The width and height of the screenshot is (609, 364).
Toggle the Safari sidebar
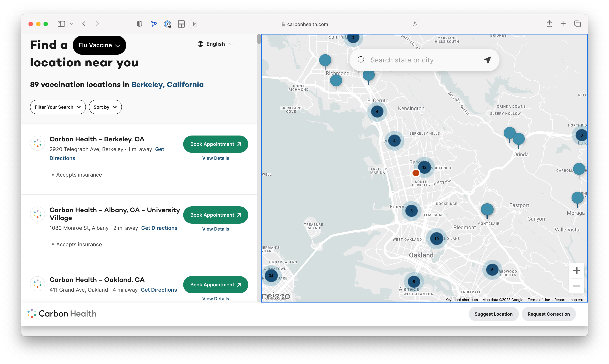[61, 24]
